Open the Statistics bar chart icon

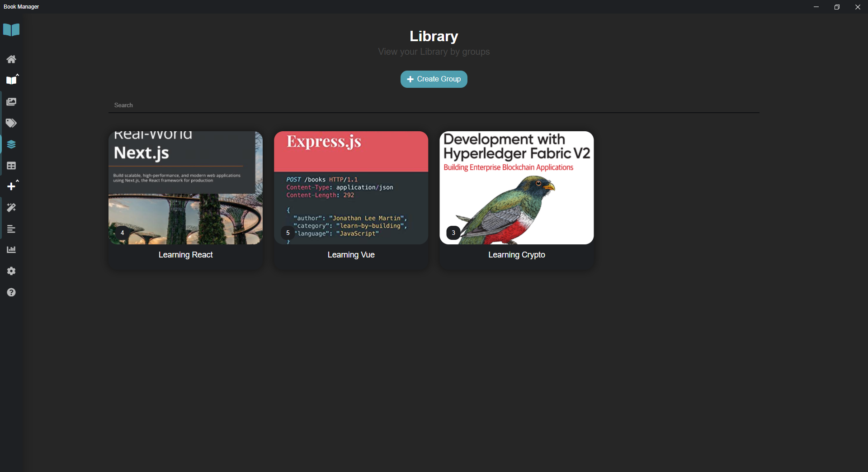(11, 249)
